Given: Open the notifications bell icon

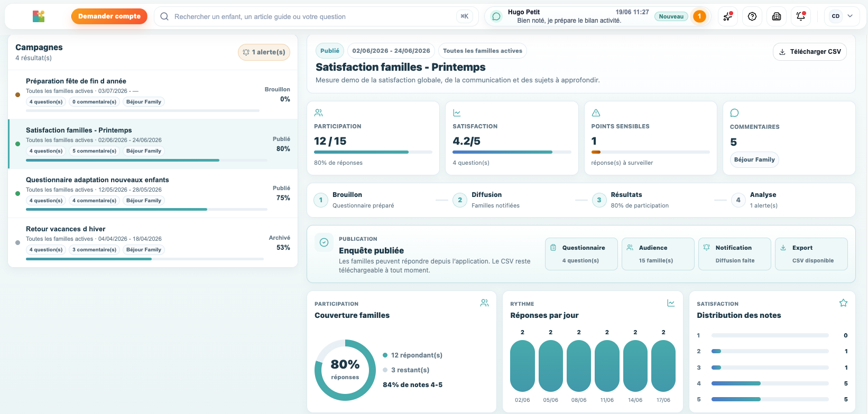Looking at the screenshot, I should [x=801, y=16].
